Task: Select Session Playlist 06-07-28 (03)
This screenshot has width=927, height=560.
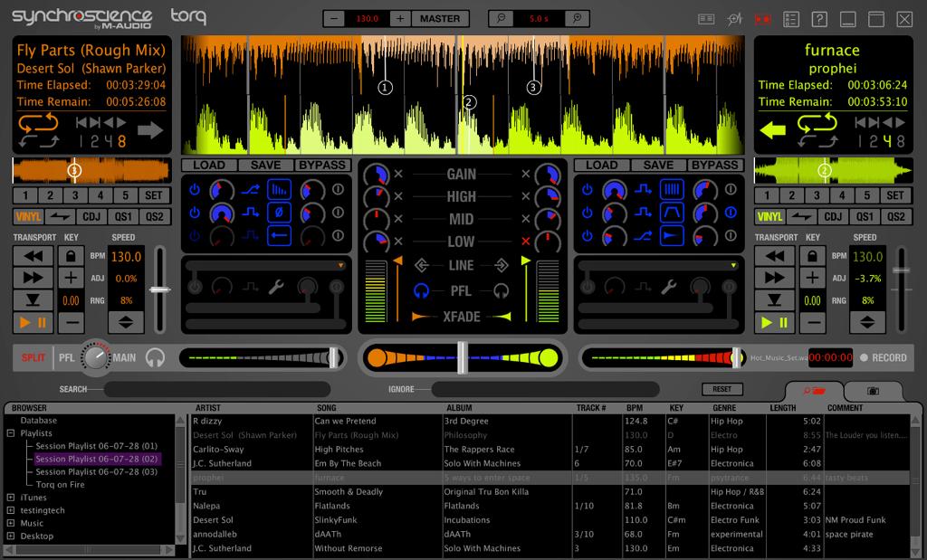Action: 96,472
